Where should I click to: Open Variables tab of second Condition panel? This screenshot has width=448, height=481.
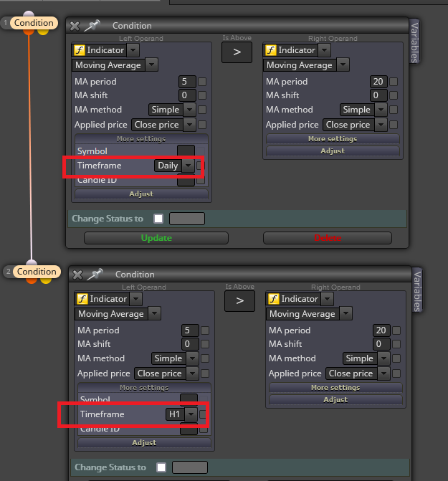(417, 291)
